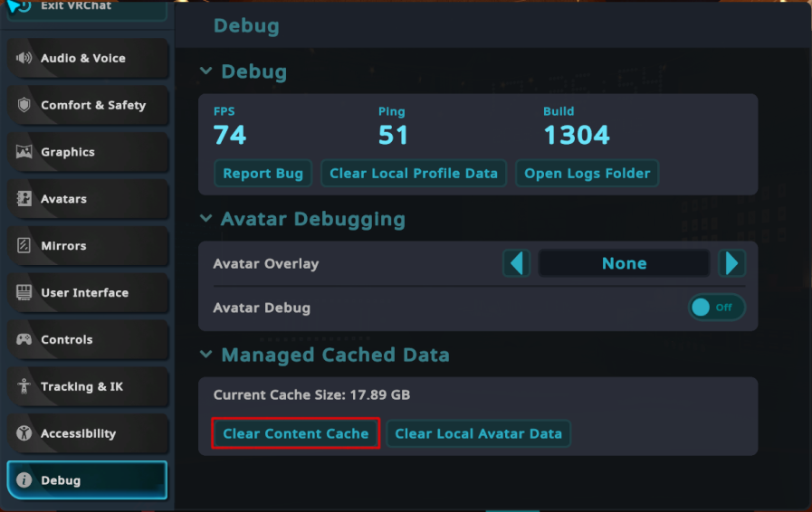
Task: Select the Debug tab in sidebar
Action: (x=87, y=480)
